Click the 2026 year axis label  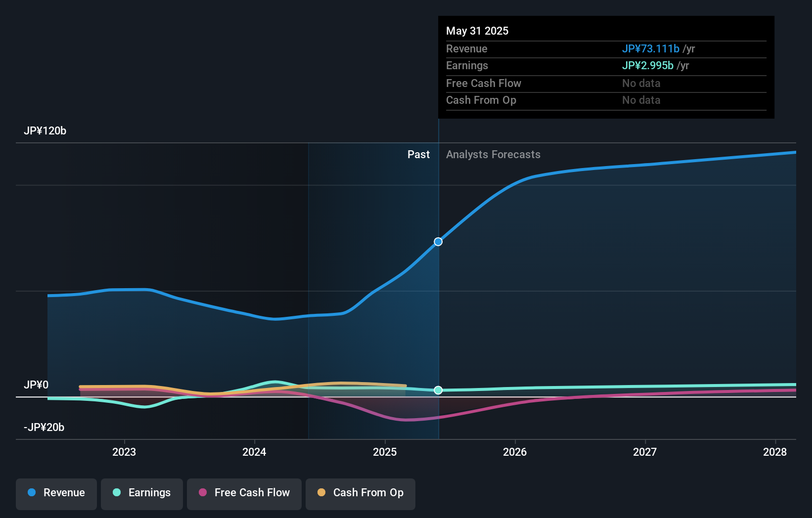pyautogui.click(x=515, y=452)
